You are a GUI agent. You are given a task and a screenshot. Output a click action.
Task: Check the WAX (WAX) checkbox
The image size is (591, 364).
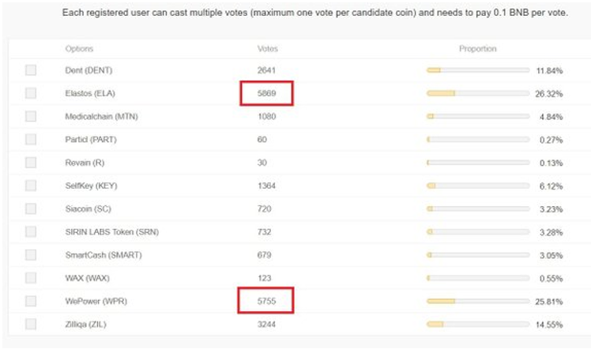point(31,278)
